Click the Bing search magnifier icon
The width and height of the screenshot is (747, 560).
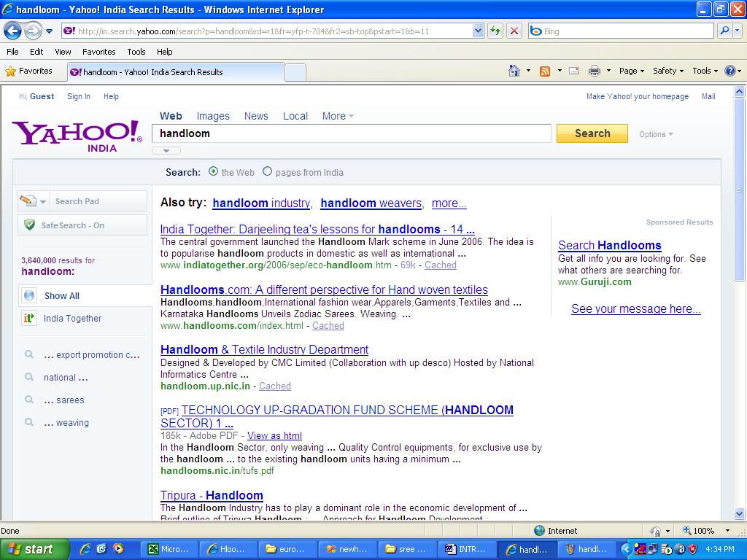tap(724, 31)
